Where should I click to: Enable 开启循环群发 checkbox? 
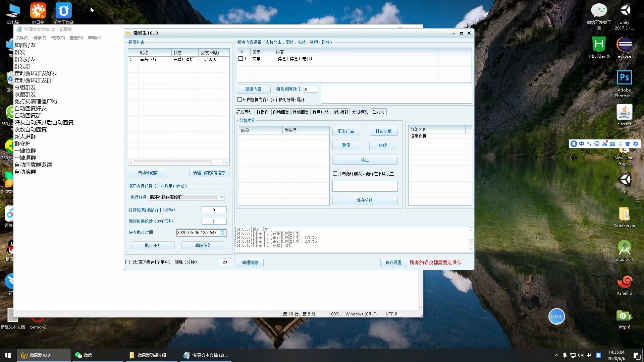(335, 174)
